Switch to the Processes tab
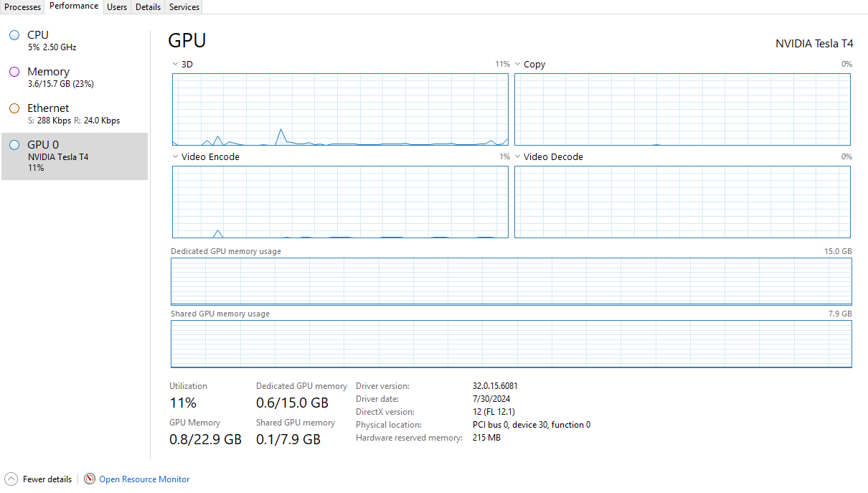 [x=22, y=7]
